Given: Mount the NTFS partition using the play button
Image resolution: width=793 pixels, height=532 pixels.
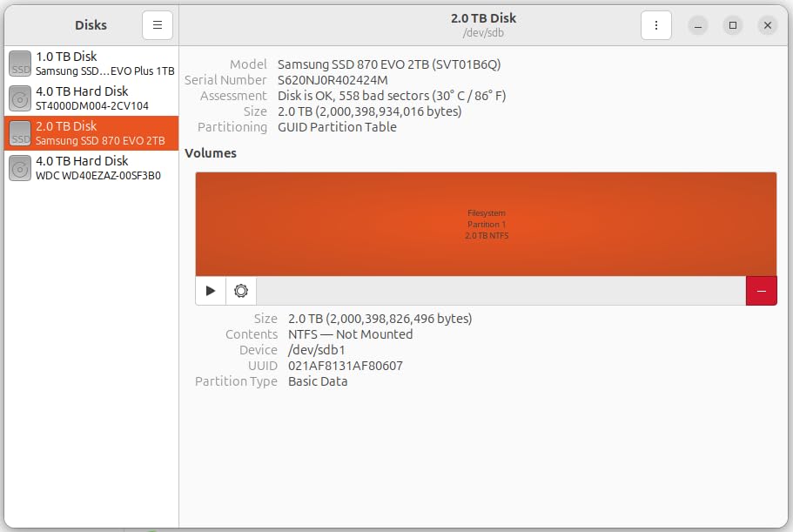Looking at the screenshot, I should pyautogui.click(x=210, y=290).
